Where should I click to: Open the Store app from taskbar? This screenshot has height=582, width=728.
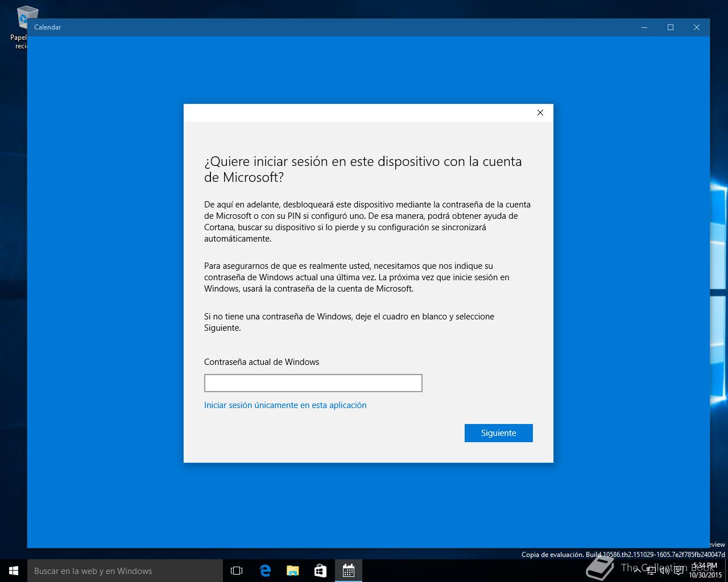pyautogui.click(x=320, y=571)
